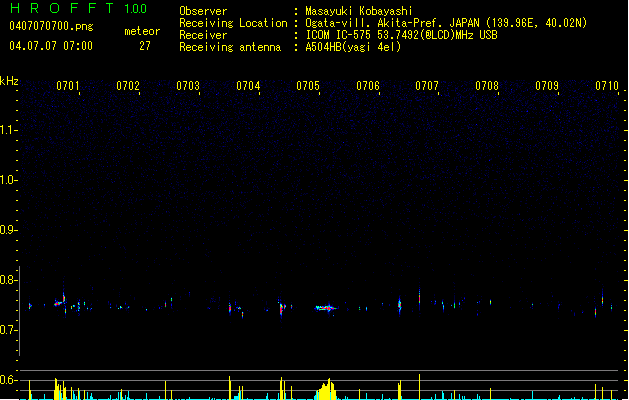Screen dimensions: 629x400
Task: Select the version number 1.0.0
Action: coord(136,9)
